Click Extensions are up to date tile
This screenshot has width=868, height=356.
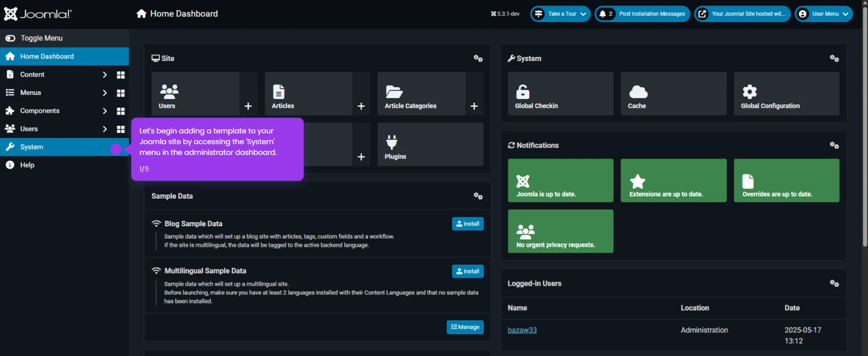[x=673, y=181]
